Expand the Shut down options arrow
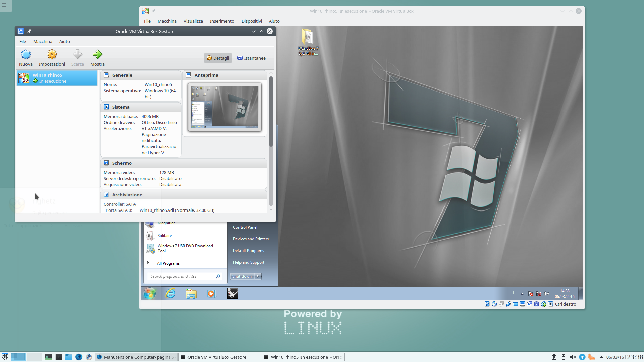The height and width of the screenshot is (362, 644). pos(258,276)
